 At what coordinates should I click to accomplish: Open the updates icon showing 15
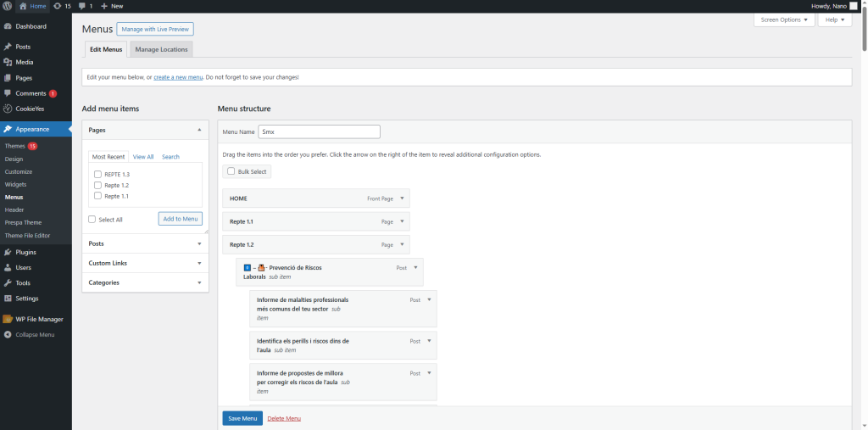(x=58, y=6)
